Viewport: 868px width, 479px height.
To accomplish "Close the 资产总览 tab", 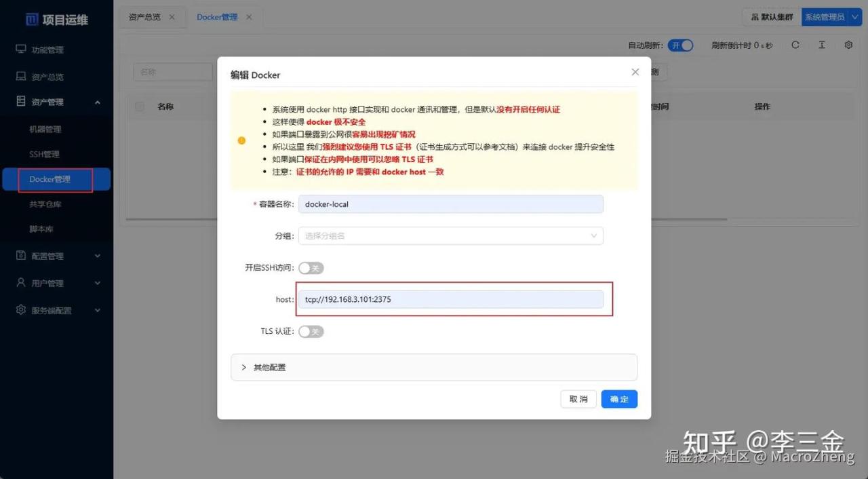I will (x=172, y=17).
